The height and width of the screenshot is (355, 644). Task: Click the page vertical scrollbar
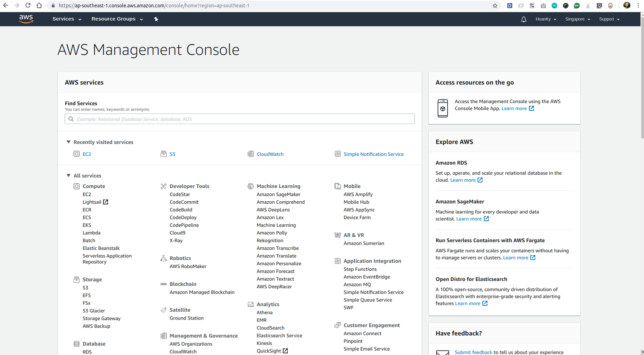pyautogui.click(x=642, y=78)
